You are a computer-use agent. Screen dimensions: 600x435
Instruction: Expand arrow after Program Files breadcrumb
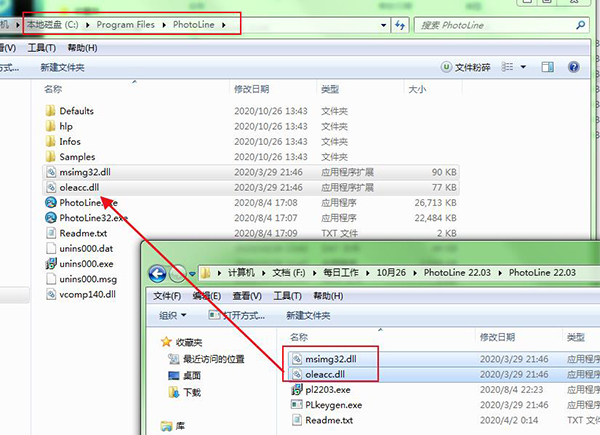click(x=164, y=25)
